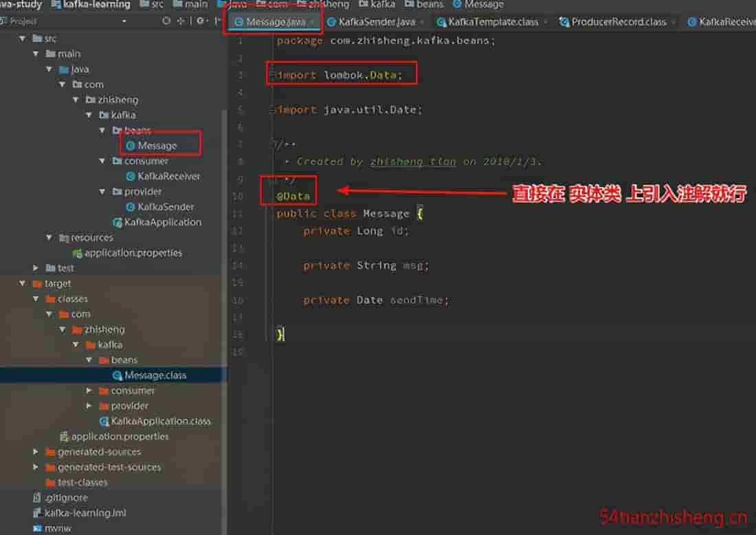Click the scroll-from-source target icon in Project panel
The width and height of the screenshot is (756, 535).
click(x=166, y=21)
